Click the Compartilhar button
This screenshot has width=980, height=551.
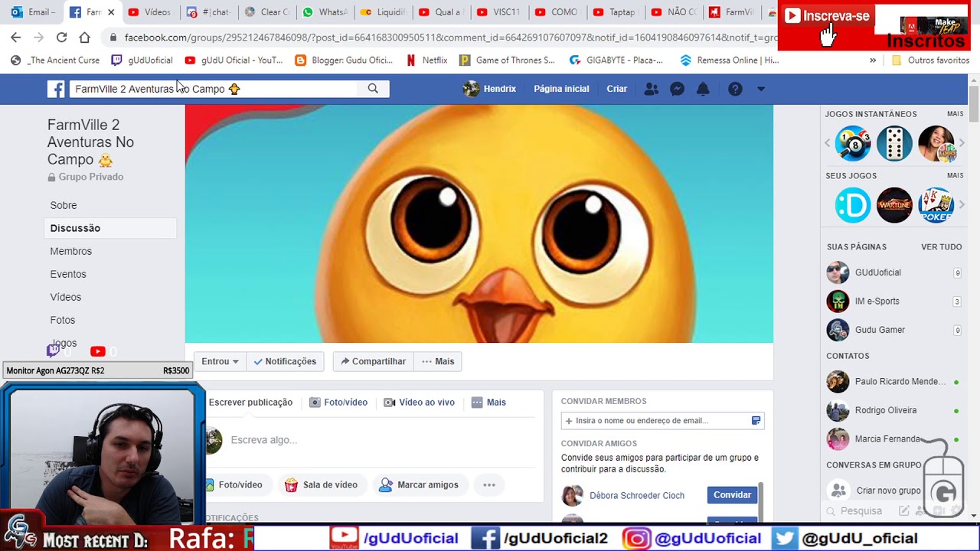(373, 361)
